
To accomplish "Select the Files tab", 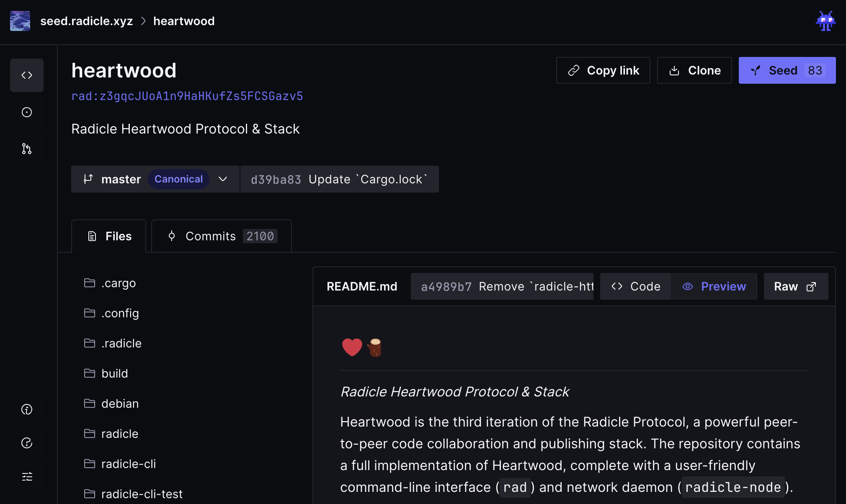I will (x=109, y=236).
